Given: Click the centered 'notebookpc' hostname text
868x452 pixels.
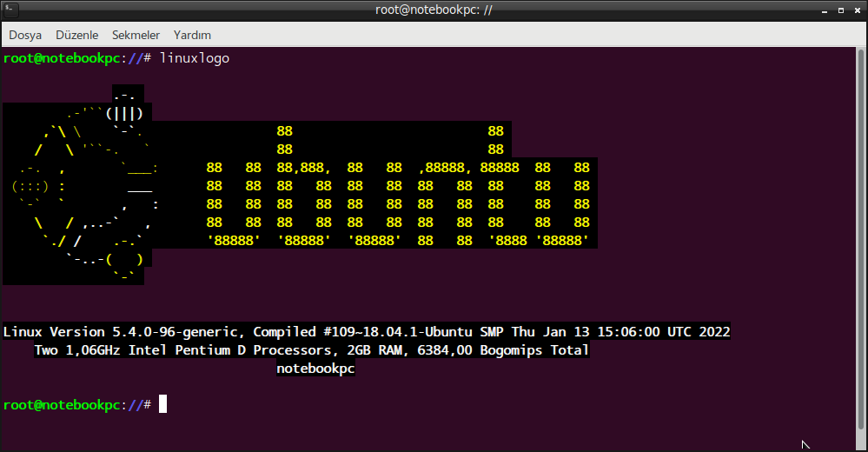Looking at the screenshot, I should (x=315, y=369).
